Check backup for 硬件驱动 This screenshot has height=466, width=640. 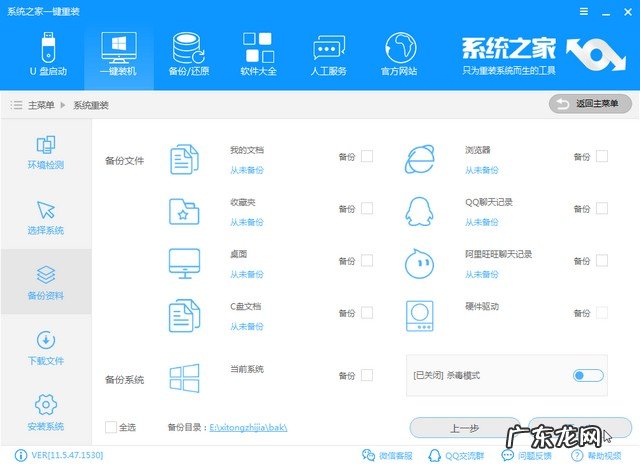point(602,313)
